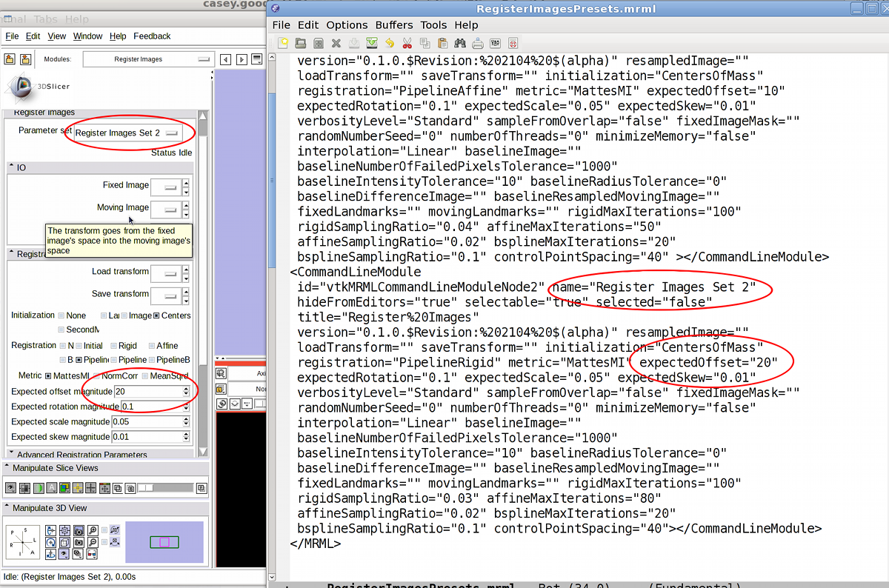Click the Undo arrow icon in Emacs toolbar
This screenshot has height=588, width=889.
[389, 44]
